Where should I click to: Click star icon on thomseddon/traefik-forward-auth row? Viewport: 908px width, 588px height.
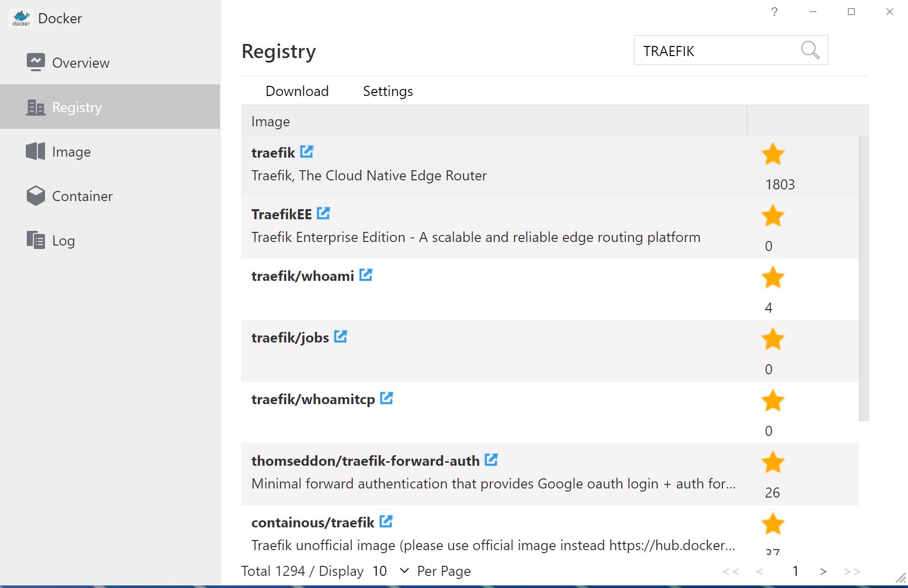tap(773, 462)
